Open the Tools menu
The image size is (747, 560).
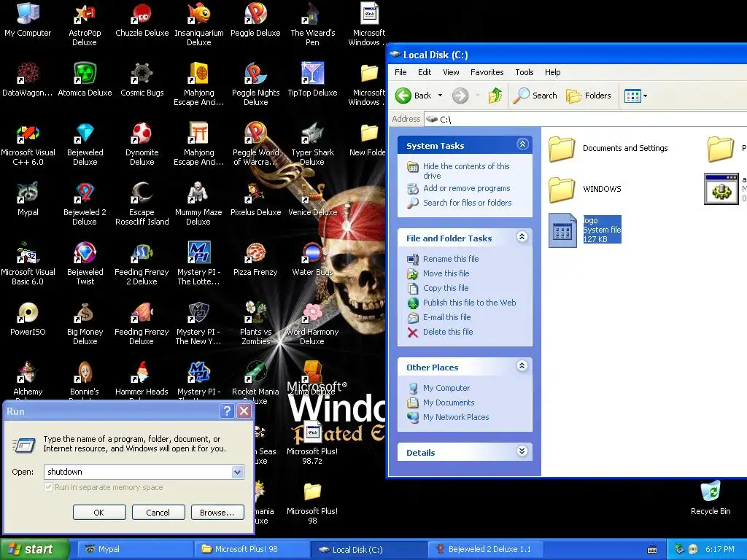click(524, 72)
